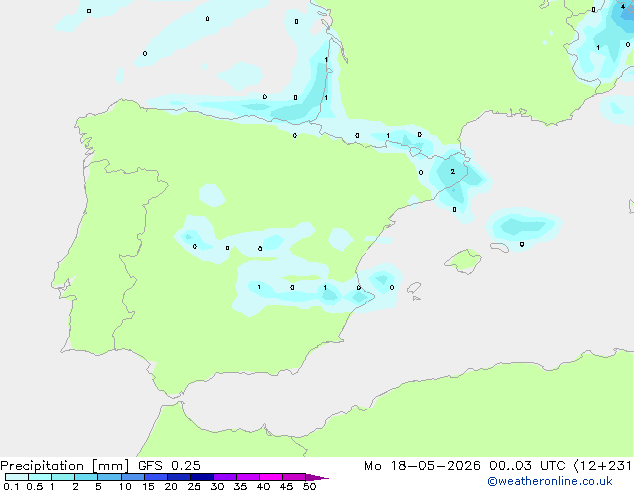This screenshot has height=490, width=634.
Task: Click the 40–45 mm magenta legend swatch
Action: [271, 477]
